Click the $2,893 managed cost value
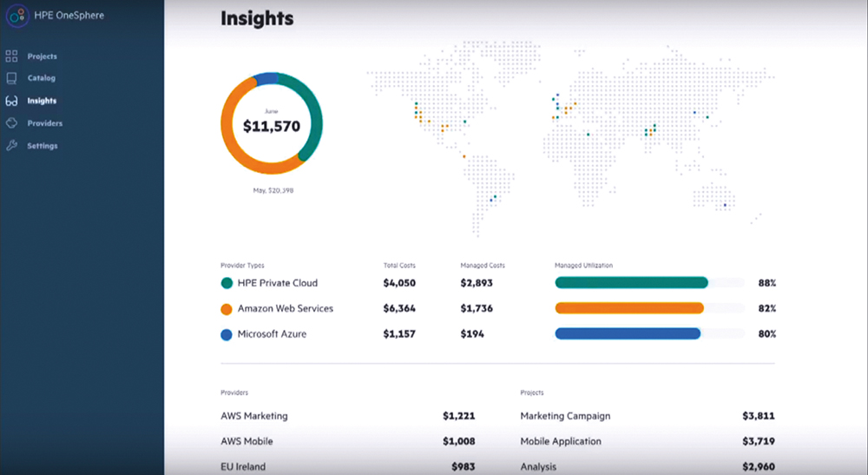Image resolution: width=868 pixels, height=475 pixels. coord(477,283)
